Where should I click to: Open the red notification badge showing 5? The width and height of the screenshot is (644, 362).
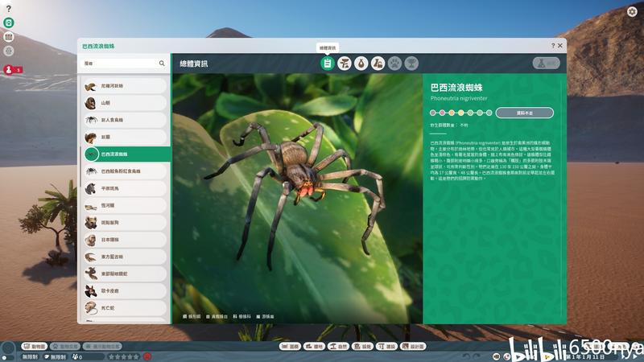coord(13,70)
